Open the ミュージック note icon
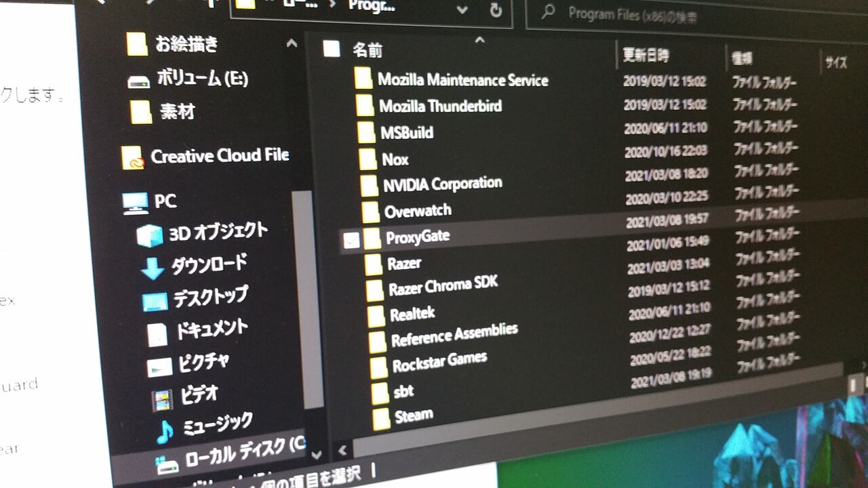This screenshot has width=868, height=488. [165, 431]
